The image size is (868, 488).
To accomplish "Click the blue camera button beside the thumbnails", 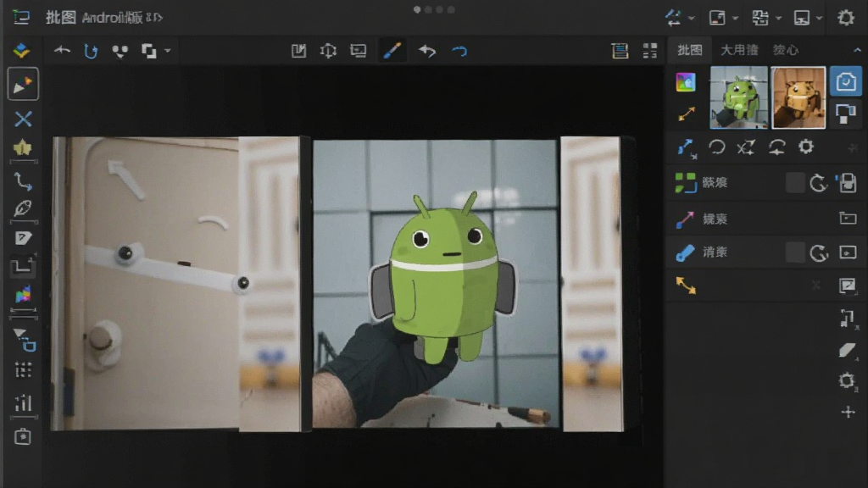I will (845, 82).
